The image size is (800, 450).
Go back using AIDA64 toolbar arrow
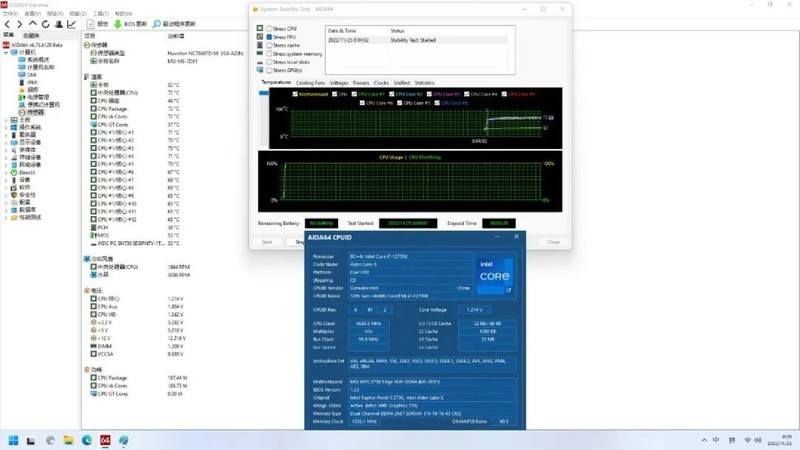(7, 24)
